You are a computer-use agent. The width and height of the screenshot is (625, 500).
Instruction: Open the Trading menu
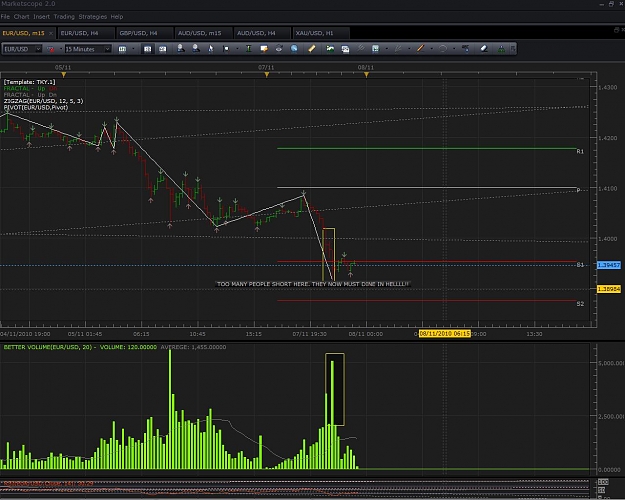pos(64,17)
